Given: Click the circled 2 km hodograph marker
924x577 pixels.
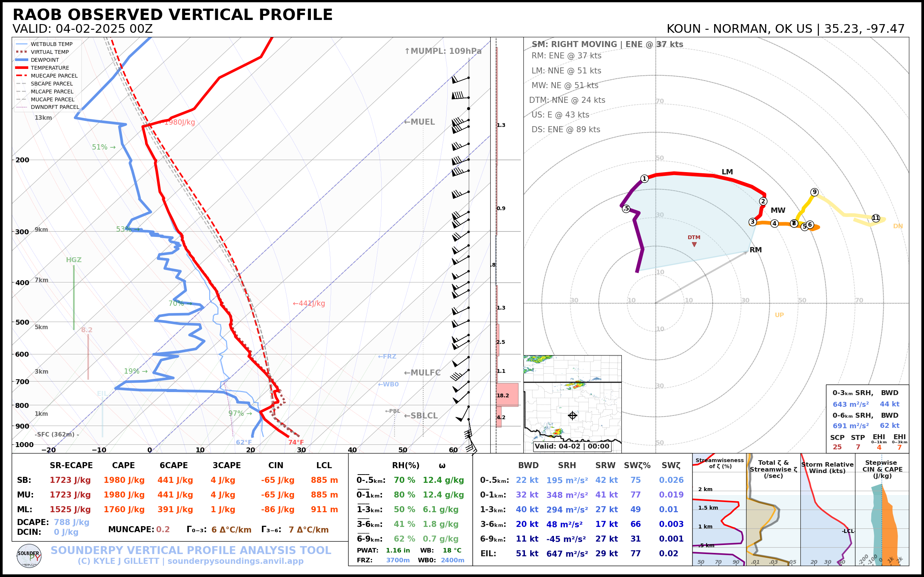Looking at the screenshot, I should 763,201.
